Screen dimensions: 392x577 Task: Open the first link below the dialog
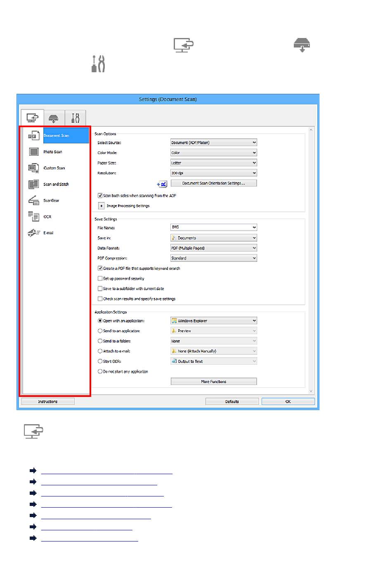click(x=107, y=471)
